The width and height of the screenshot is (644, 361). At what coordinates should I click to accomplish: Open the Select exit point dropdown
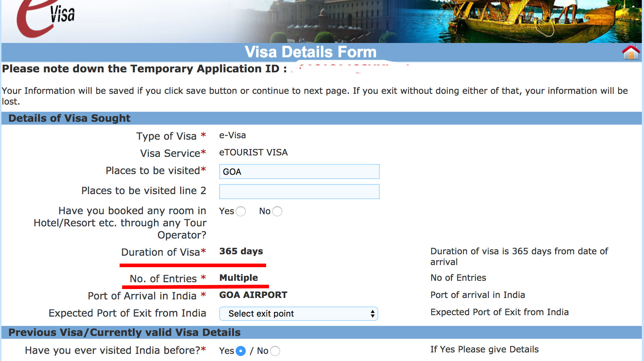(298, 314)
